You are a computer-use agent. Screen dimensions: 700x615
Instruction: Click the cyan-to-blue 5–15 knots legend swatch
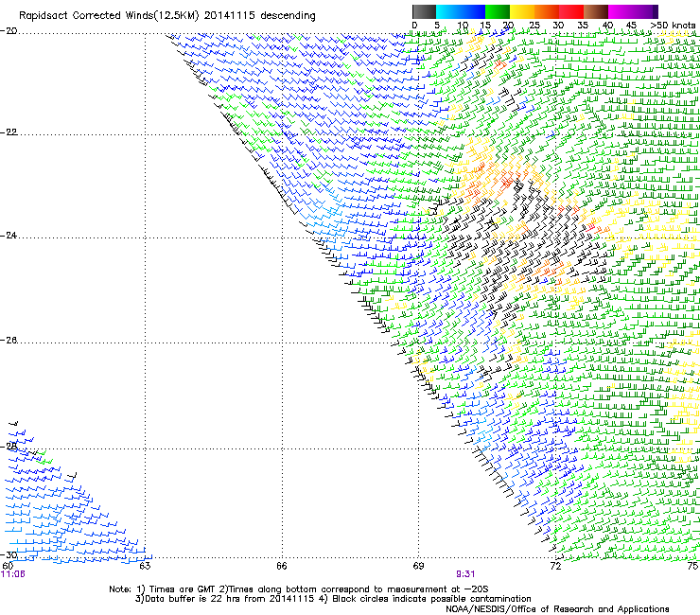coord(461,11)
